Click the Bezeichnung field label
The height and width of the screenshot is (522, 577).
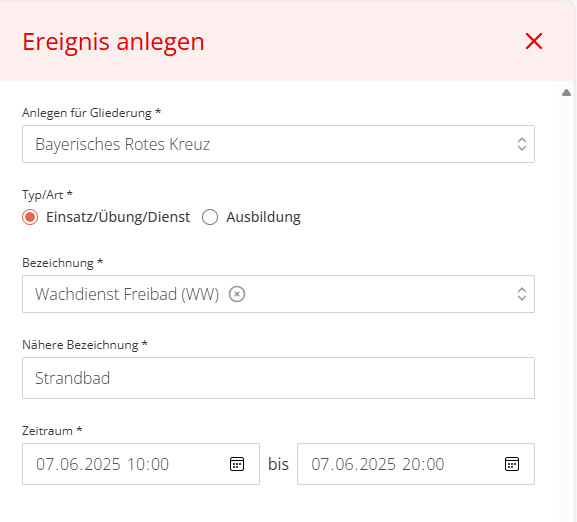coord(62,263)
